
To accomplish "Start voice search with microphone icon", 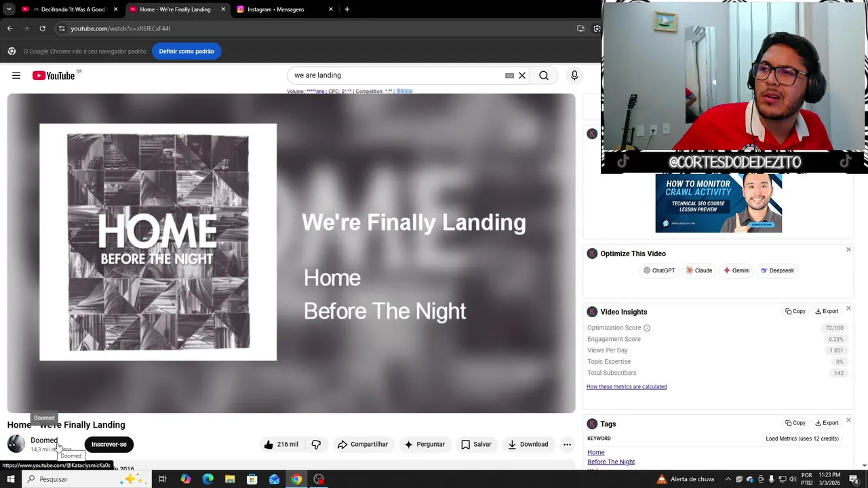I will pyautogui.click(x=574, y=76).
